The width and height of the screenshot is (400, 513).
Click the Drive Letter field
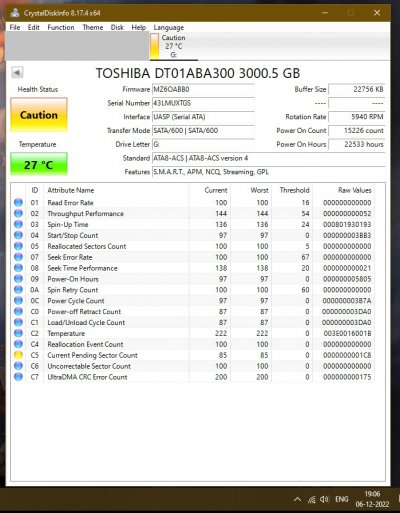(203, 144)
